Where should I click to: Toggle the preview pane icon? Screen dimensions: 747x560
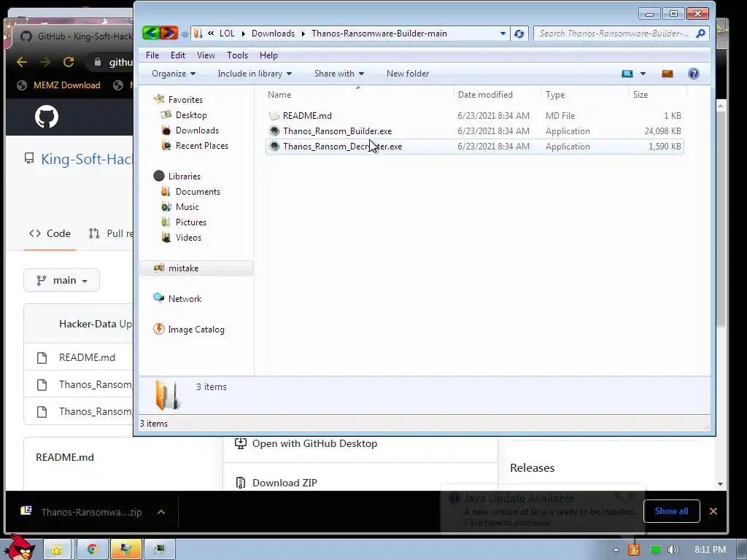point(667,74)
